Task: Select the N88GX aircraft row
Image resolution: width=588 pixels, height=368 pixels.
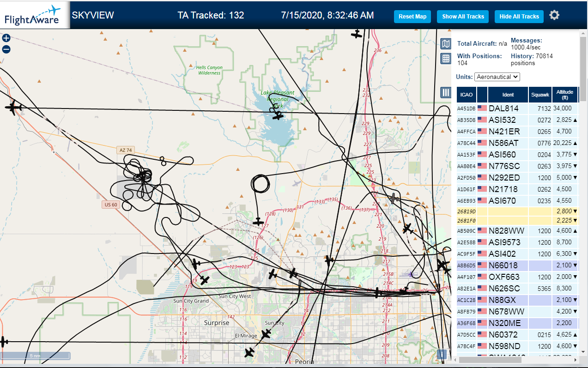Action: click(x=518, y=300)
